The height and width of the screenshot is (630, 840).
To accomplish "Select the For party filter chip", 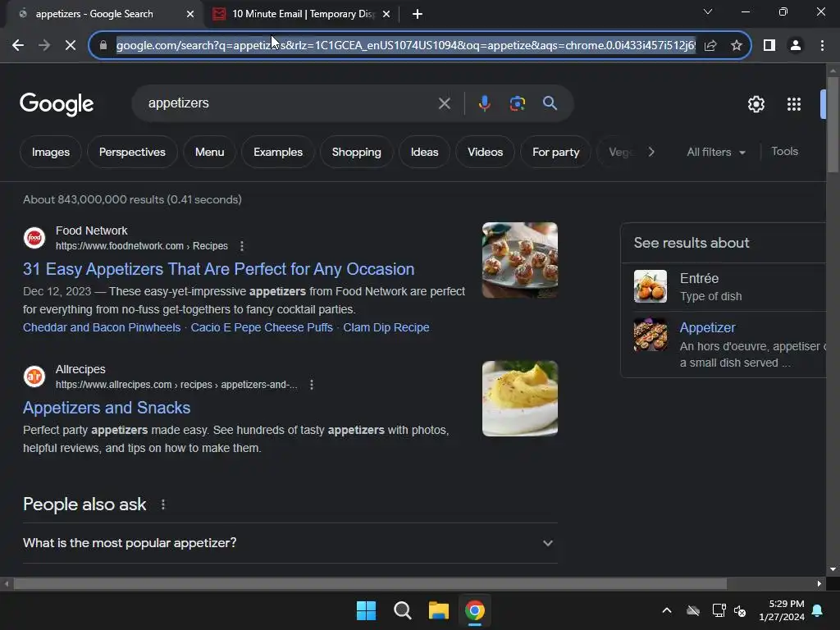I will [555, 152].
